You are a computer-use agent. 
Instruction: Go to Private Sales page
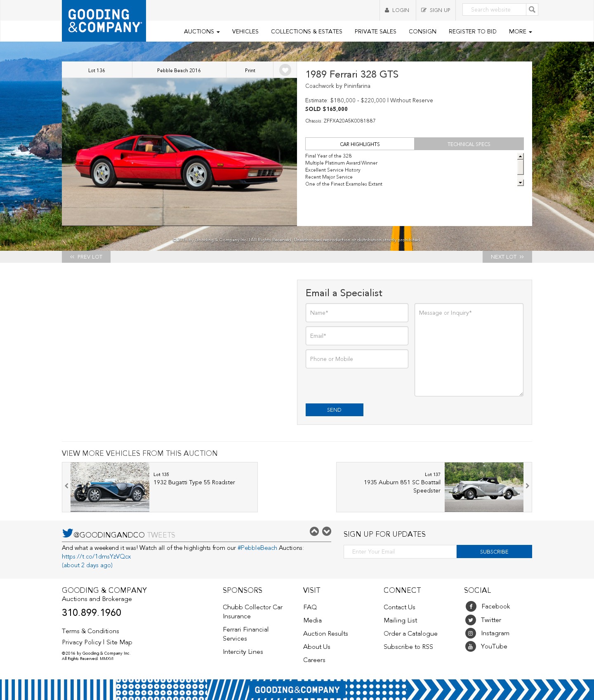pyautogui.click(x=375, y=31)
